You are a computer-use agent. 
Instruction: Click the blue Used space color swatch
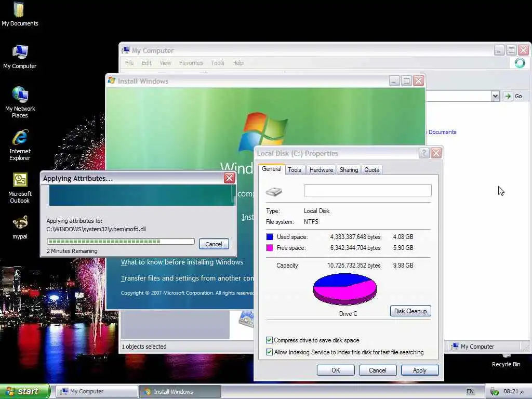coord(270,237)
